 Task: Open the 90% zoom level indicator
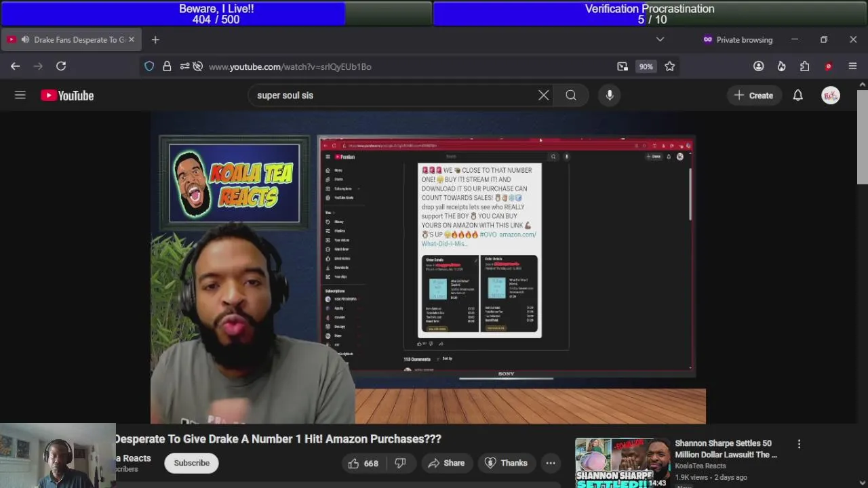click(646, 66)
